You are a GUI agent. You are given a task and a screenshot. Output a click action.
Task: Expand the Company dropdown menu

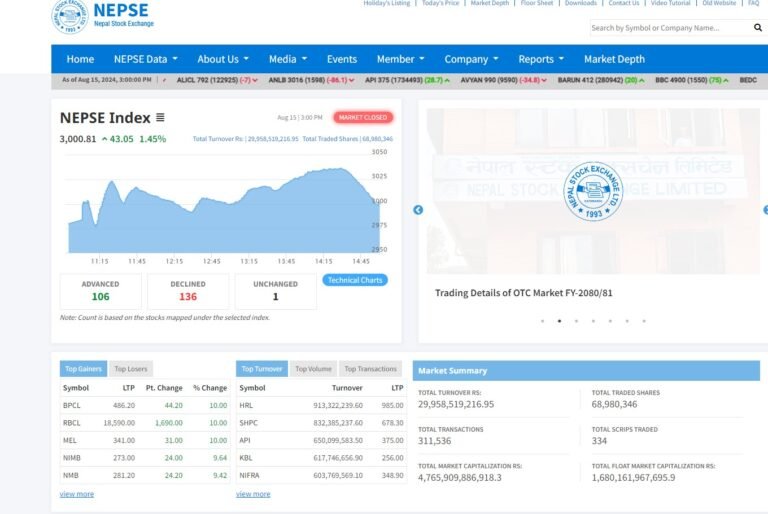[471, 59]
